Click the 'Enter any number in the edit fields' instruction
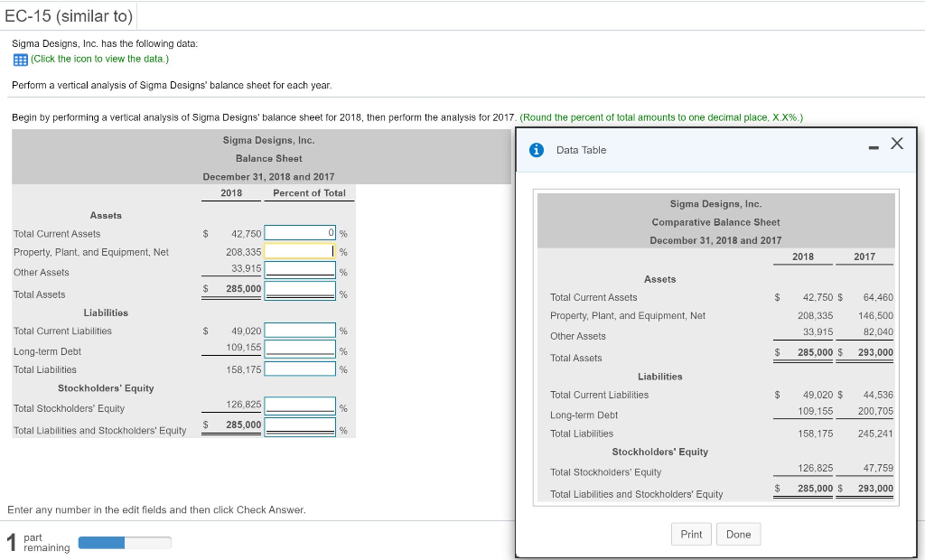Viewport: 925px width, 560px height. pyautogui.click(x=156, y=509)
